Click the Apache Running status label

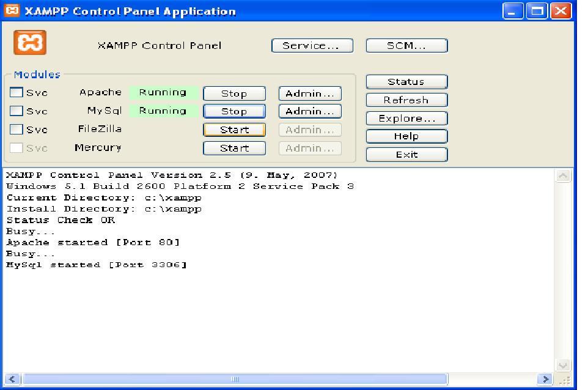[163, 92]
